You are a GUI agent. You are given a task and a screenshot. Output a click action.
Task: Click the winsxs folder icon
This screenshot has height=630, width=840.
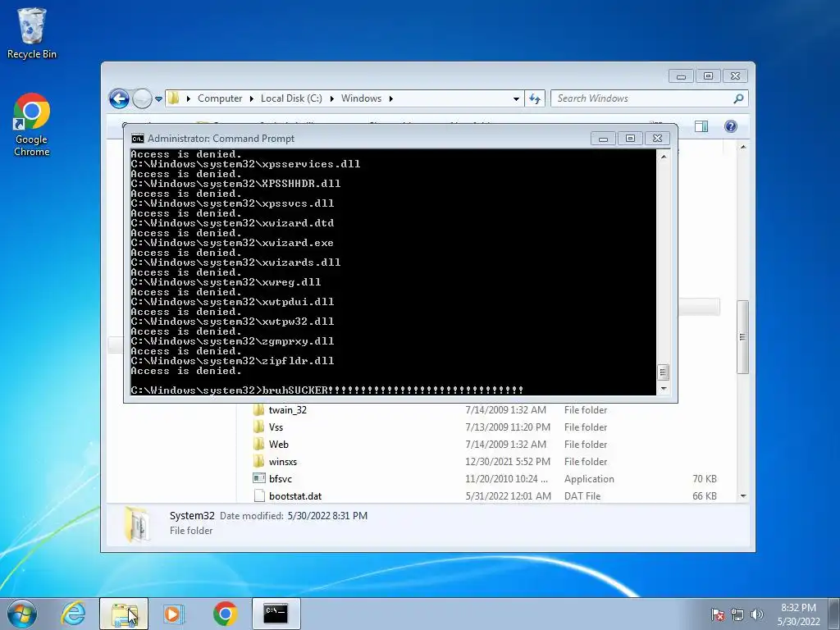coord(258,461)
